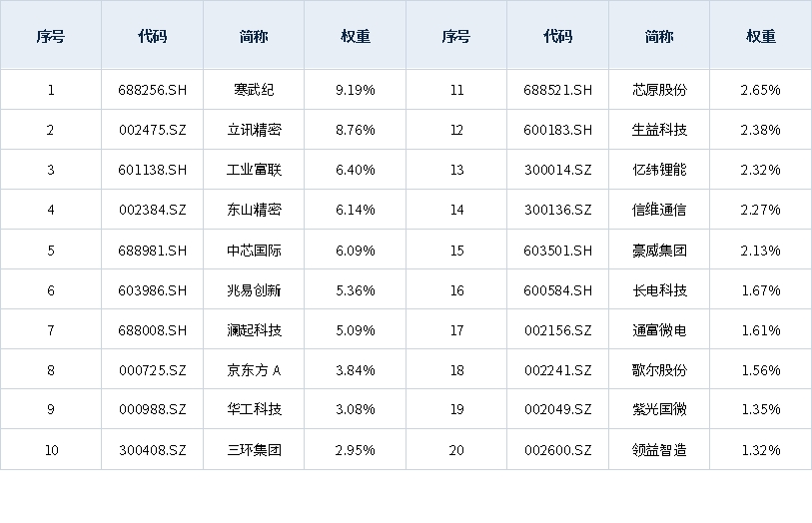Click the stock code 603986.SH
This screenshot has width=812, height=523.
(152, 290)
